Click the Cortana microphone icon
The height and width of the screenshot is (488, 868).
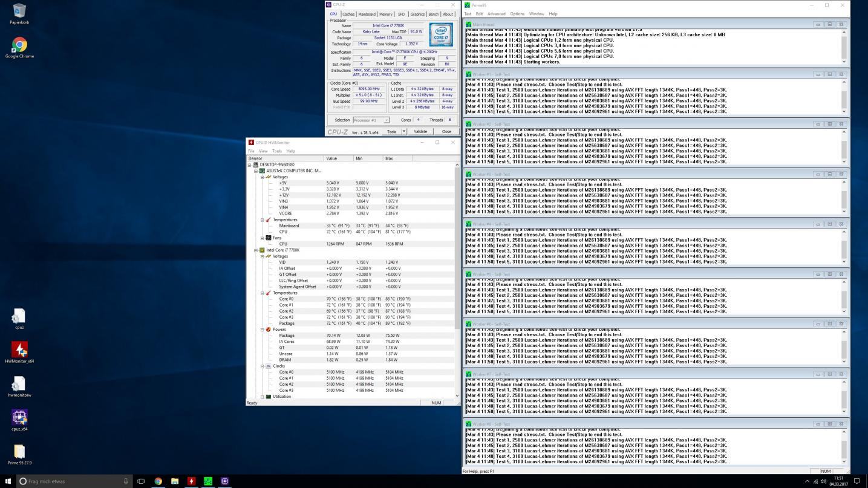[x=126, y=481]
